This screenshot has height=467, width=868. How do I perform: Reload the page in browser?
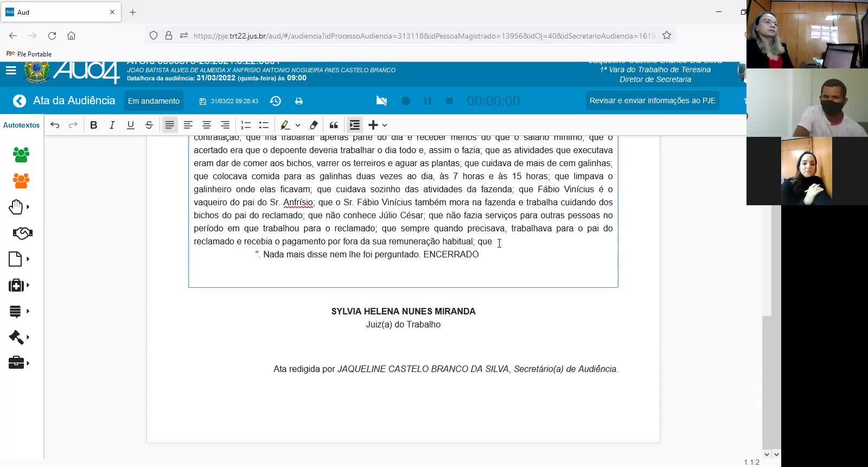pyautogui.click(x=52, y=36)
